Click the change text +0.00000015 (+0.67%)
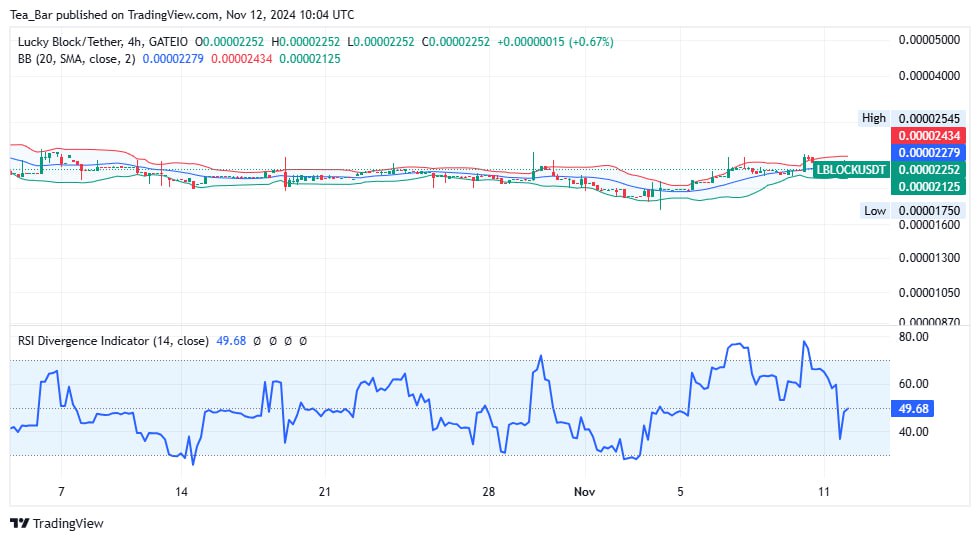The height and width of the screenshot is (541, 980). (x=556, y=42)
